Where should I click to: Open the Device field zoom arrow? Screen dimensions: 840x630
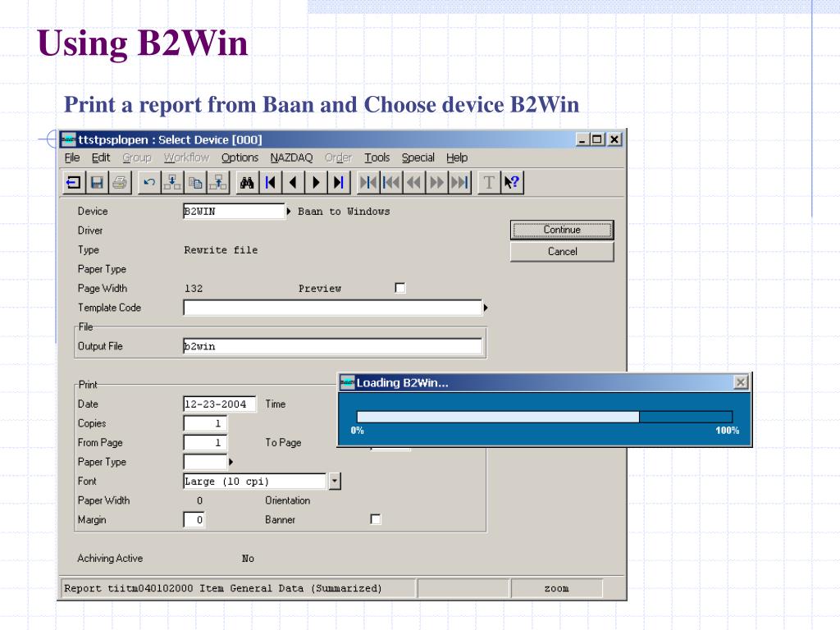point(288,212)
